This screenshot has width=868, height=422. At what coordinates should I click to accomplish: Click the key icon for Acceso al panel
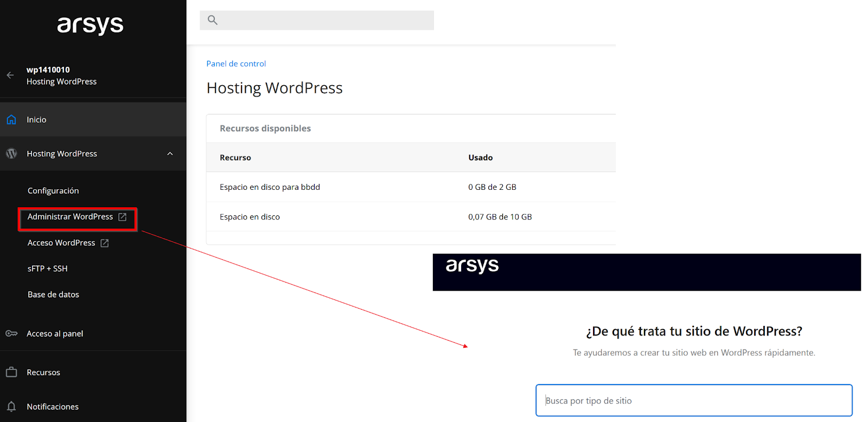pyautogui.click(x=11, y=333)
